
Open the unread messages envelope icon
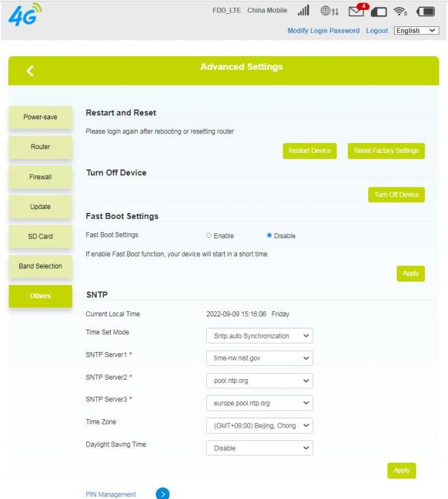click(357, 11)
